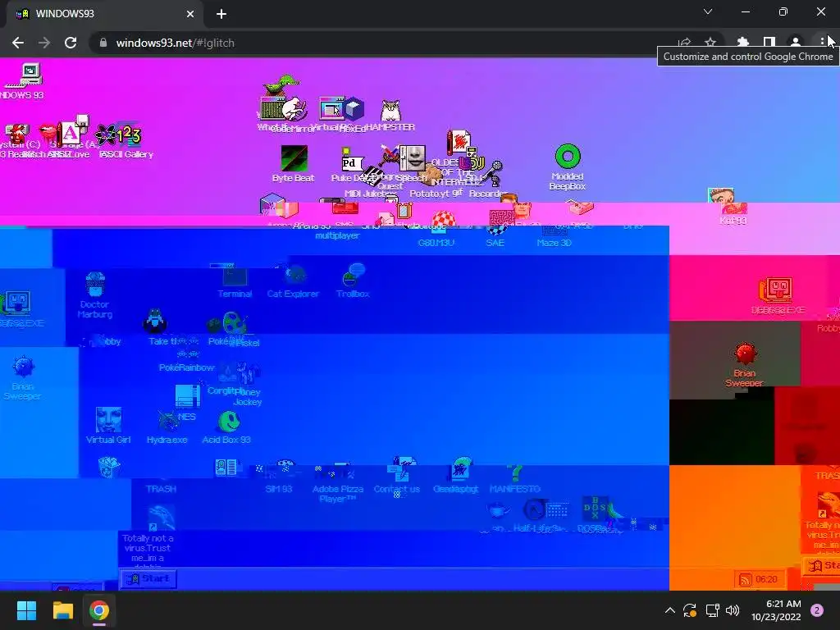
Task: Click the Chrome forward arrow
Action: [44, 43]
